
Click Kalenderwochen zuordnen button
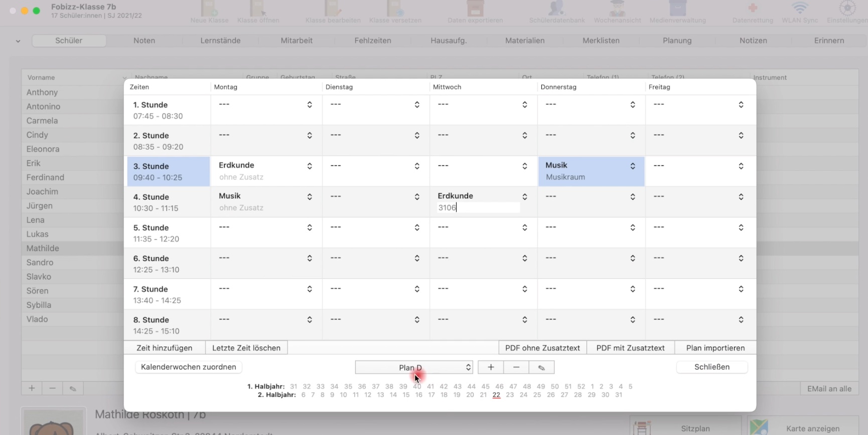click(x=188, y=367)
